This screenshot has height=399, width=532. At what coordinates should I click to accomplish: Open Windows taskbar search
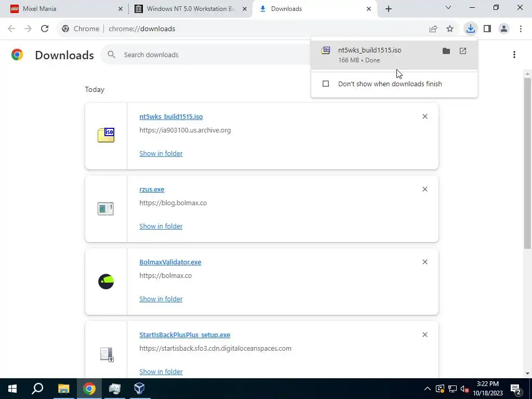click(37, 389)
